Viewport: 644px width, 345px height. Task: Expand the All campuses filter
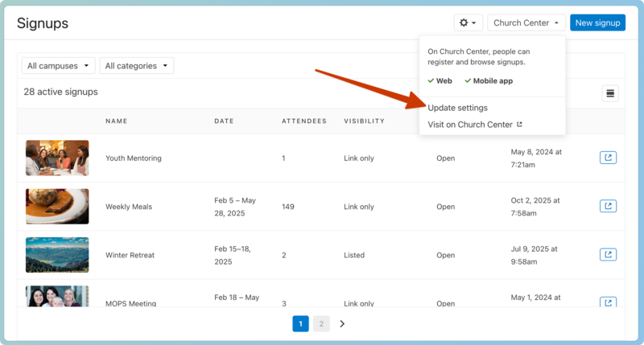[x=60, y=66]
